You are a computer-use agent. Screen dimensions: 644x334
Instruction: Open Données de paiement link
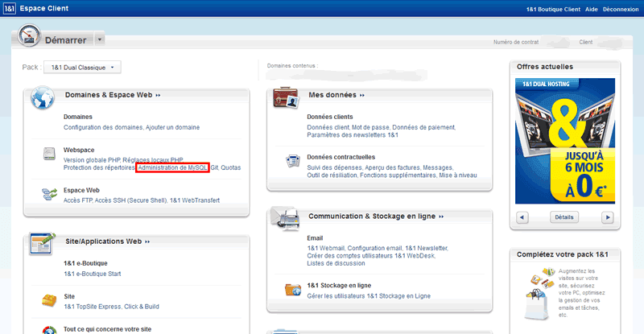pyautogui.click(x=423, y=127)
